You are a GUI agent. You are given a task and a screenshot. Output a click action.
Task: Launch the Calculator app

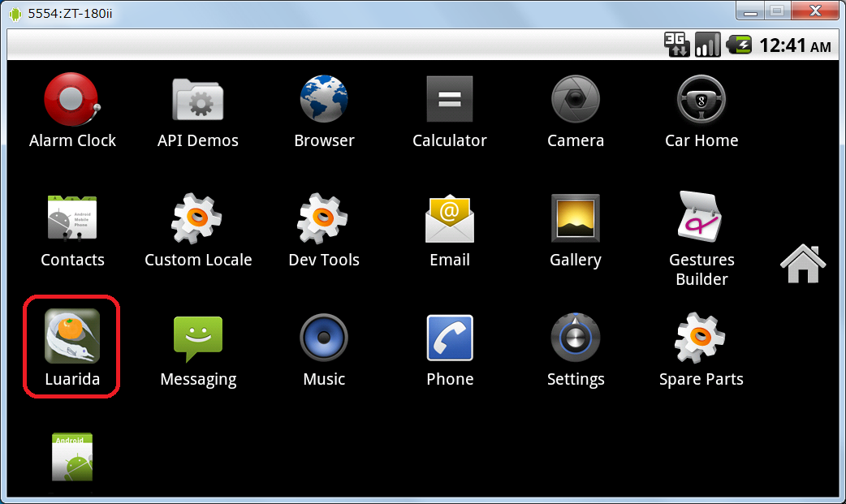pyautogui.click(x=450, y=99)
